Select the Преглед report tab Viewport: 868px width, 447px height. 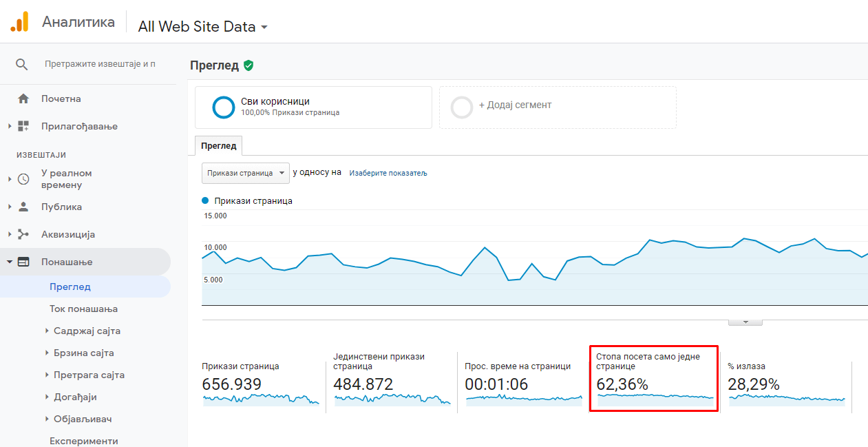tap(218, 145)
